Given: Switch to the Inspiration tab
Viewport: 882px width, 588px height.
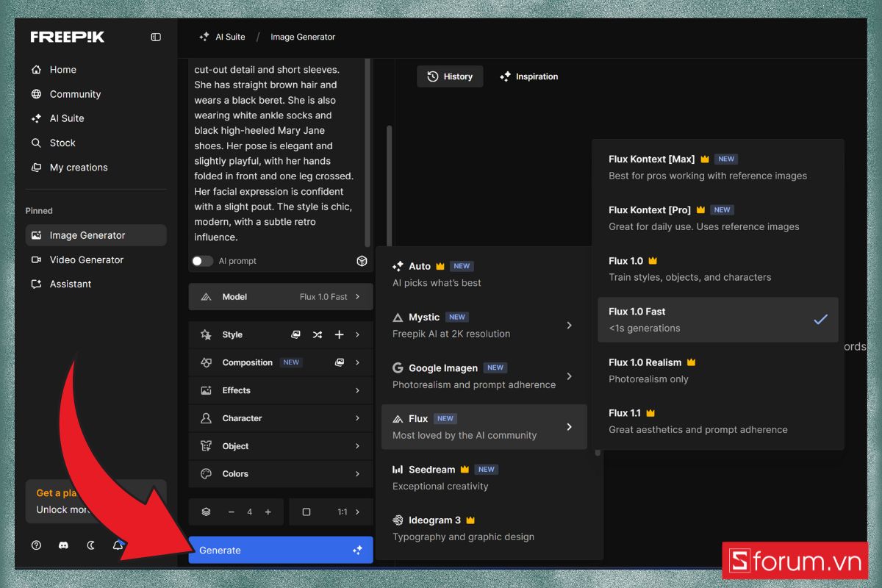Looking at the screenshot, I should 528,76.
